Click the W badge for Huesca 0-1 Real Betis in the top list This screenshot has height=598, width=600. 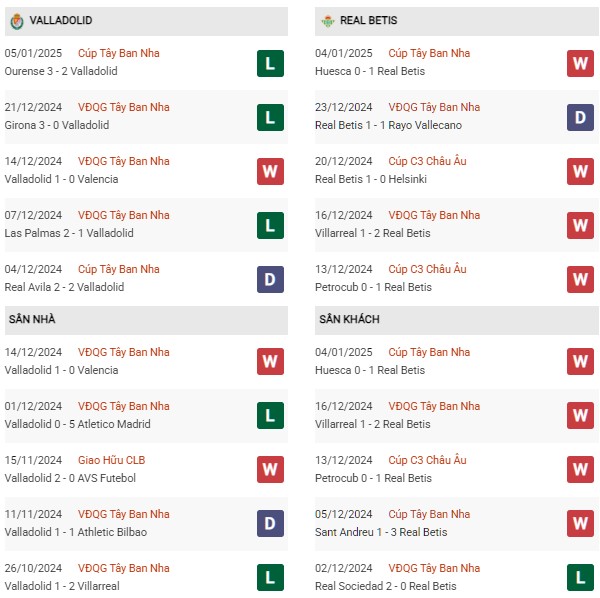580,64
